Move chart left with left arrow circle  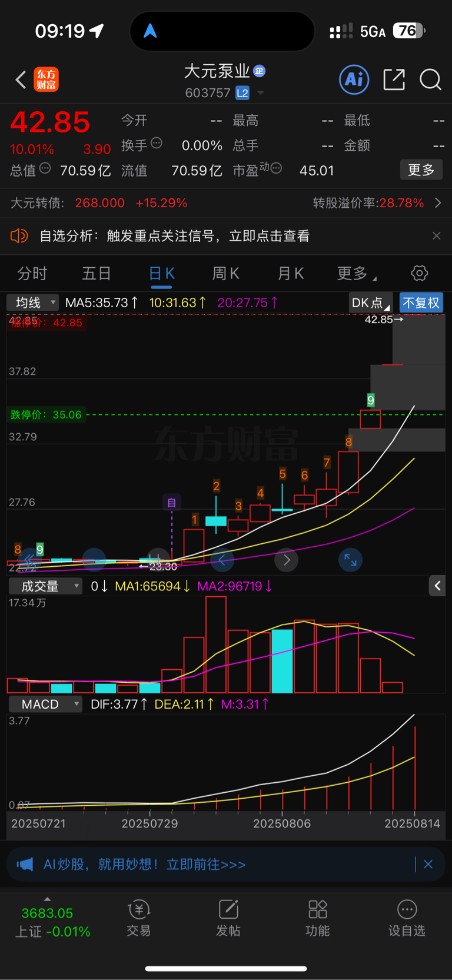(x=222, y=560)
